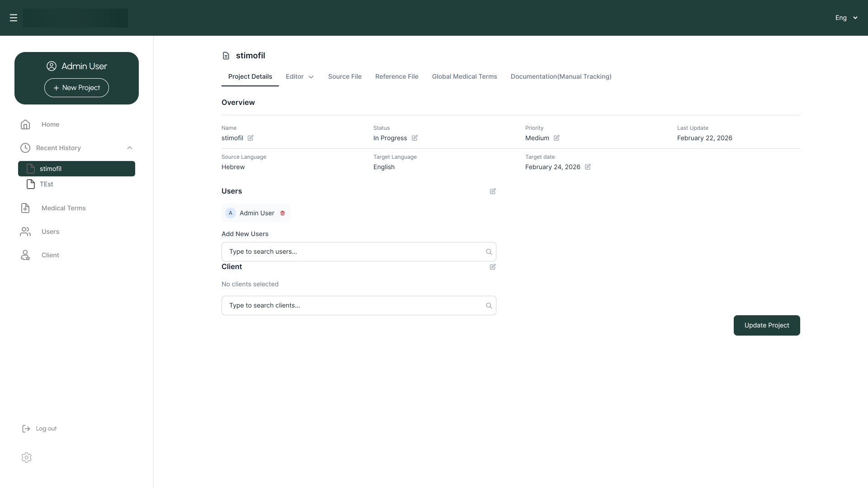868x488 pixels.
Task: Click the Admin User profile avatar icon
Action: [52, 66]
